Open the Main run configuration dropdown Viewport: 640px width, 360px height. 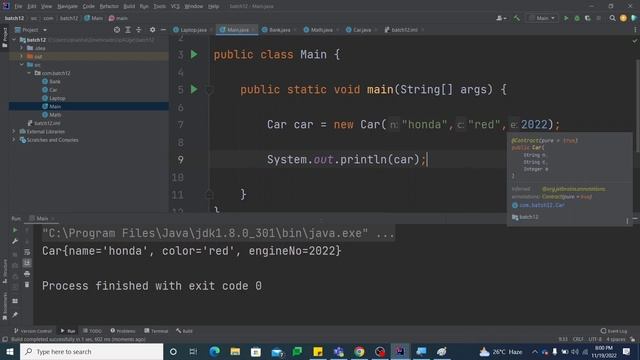click(542, 18)
